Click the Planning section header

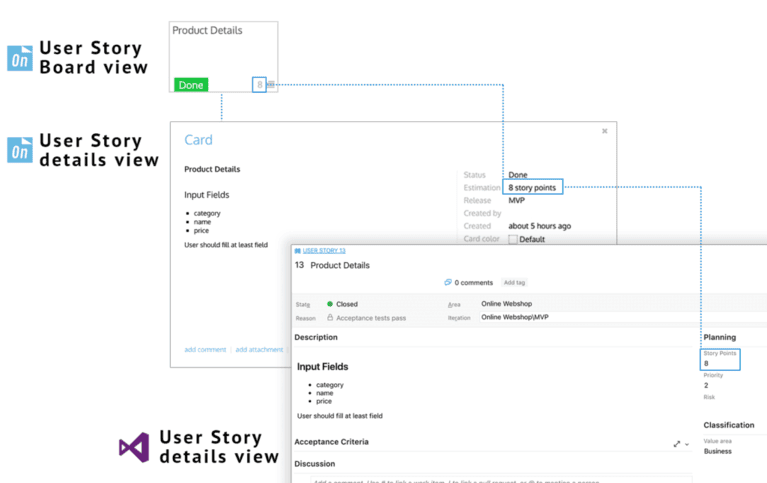pyautogui.click(x=720, y=337)
